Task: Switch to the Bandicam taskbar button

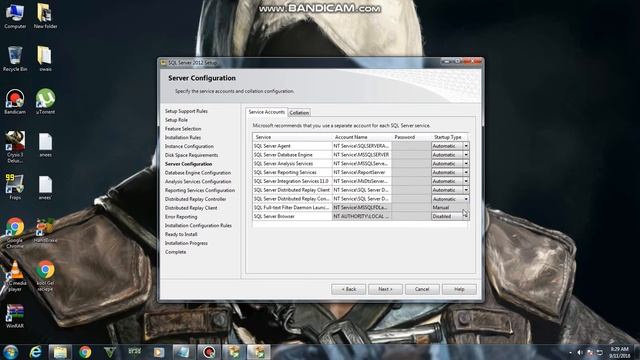Action: [x=209, y=352]
